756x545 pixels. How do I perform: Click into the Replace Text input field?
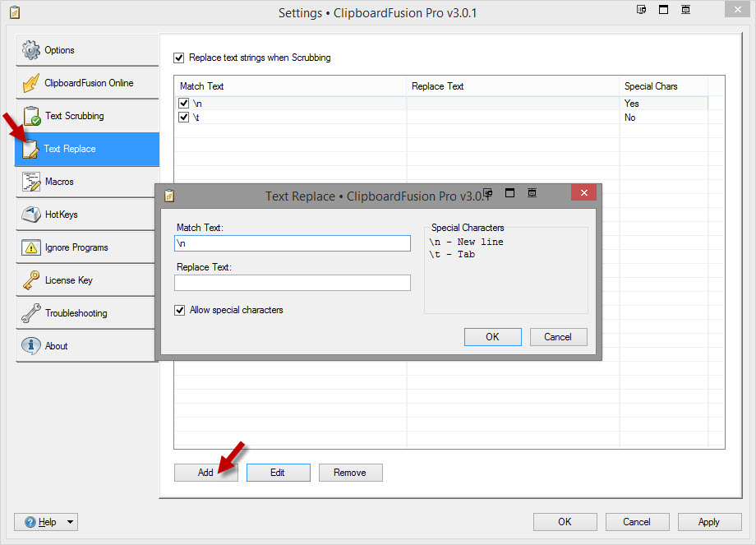pos(292,283)
